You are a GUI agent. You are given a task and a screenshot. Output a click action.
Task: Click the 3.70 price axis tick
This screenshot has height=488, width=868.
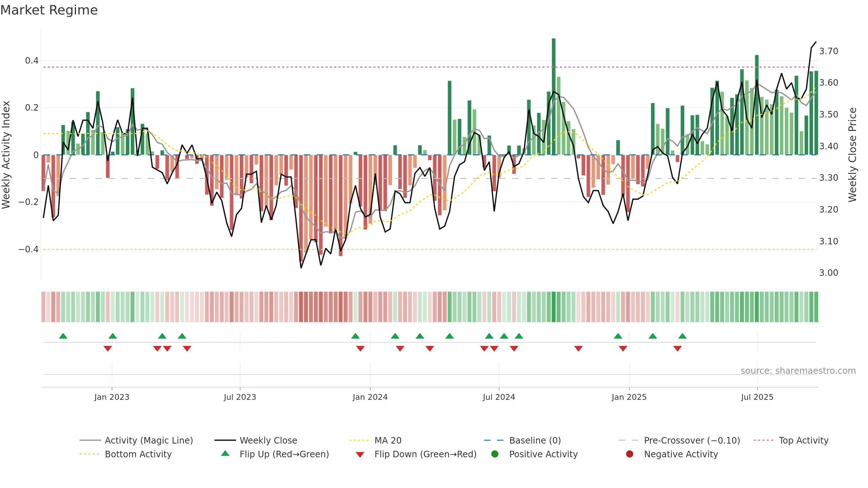coord(829,51)
